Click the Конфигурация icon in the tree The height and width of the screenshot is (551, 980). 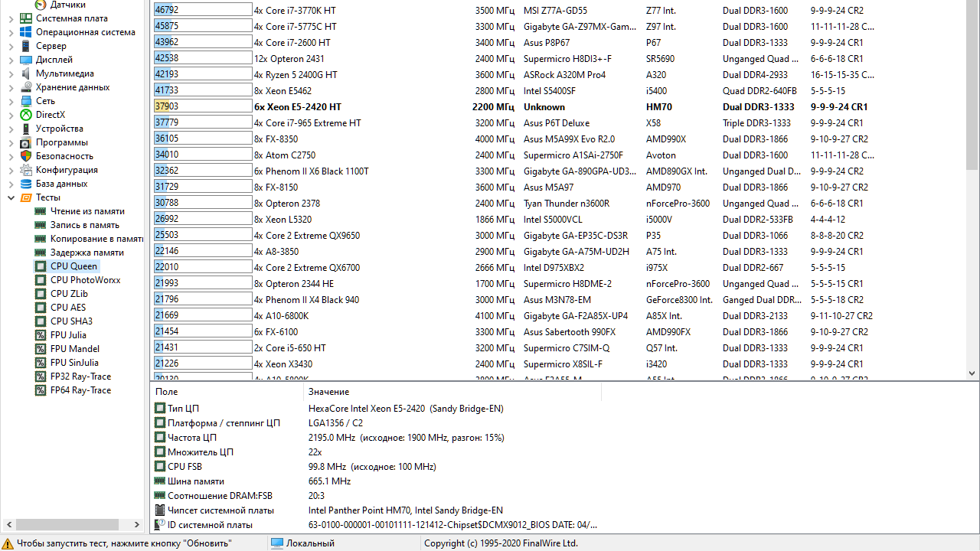click(26, 170)
